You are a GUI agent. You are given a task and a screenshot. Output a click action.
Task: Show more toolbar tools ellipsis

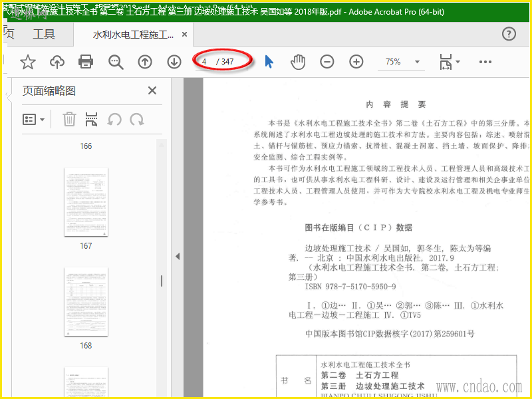[x=485, y=62]
